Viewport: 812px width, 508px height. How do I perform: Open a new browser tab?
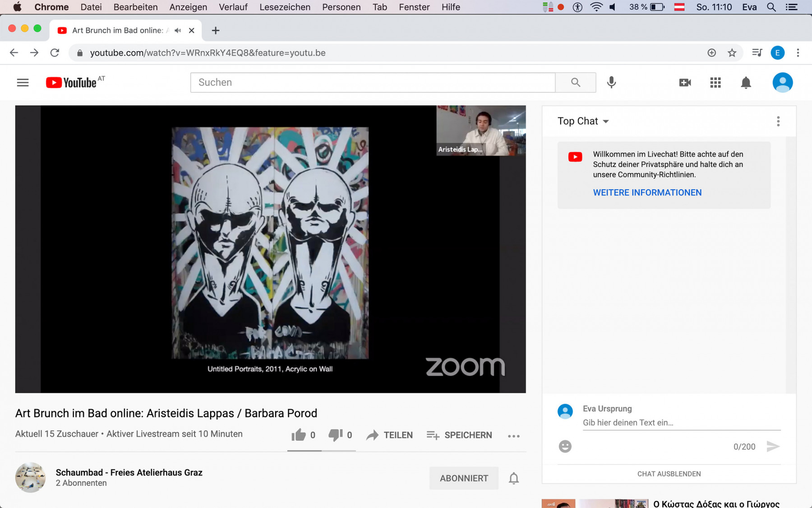216,30
